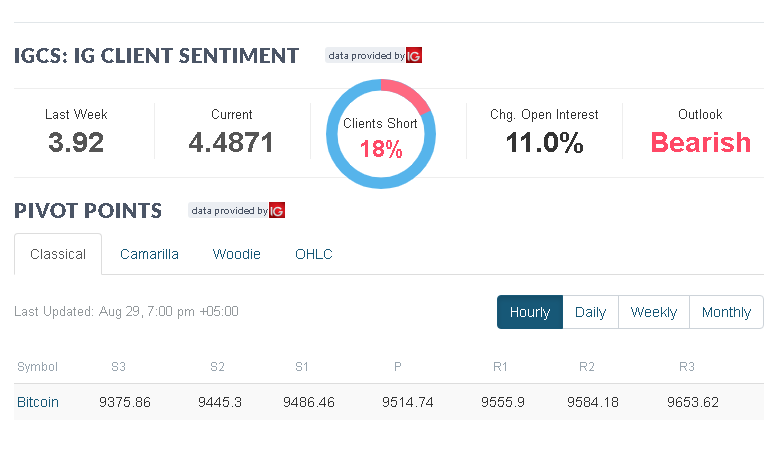Select the Classical pivot tab
The image size is (769, 468).
tap(58, 254)
